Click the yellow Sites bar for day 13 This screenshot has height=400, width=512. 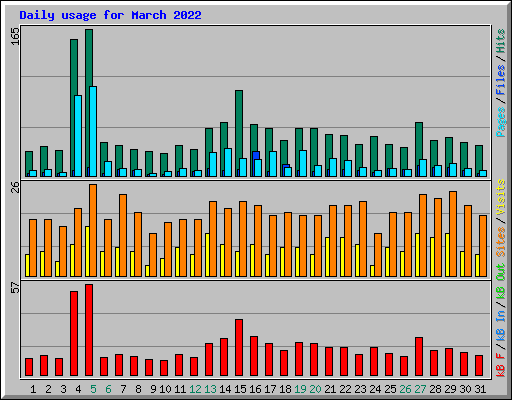pyautogui.click(x=207, y=255)
